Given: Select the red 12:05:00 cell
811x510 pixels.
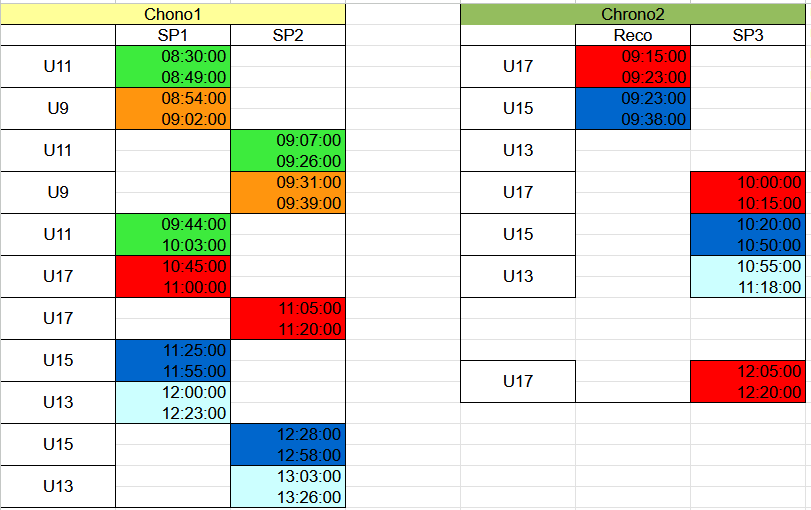Looking at the screenshot, I should (747, 371).
